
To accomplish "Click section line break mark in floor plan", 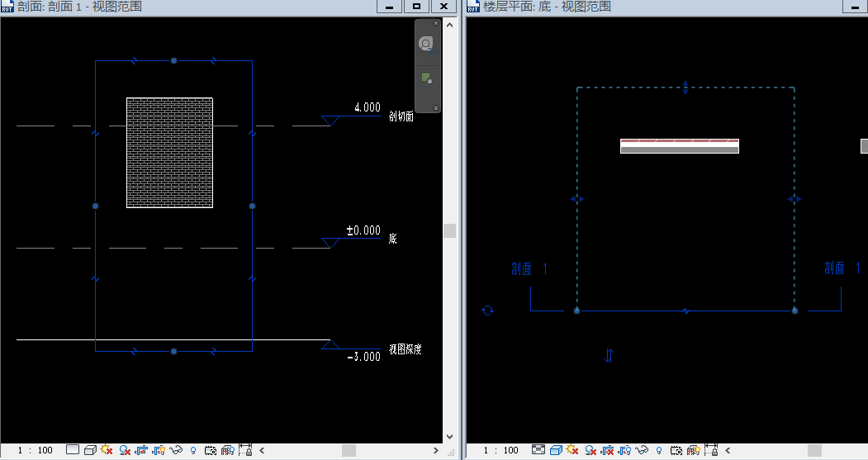I will [x=685, y=311].
